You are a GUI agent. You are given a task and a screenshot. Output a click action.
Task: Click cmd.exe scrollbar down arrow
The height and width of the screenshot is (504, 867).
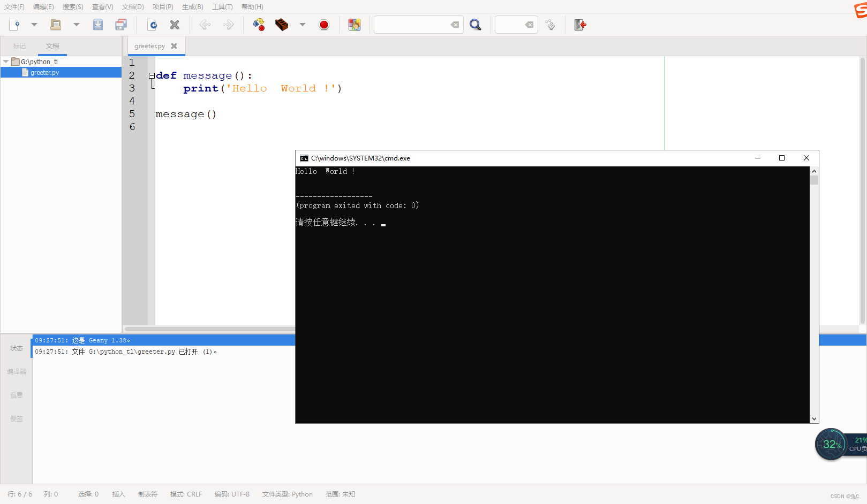click(x=815, y=419)
